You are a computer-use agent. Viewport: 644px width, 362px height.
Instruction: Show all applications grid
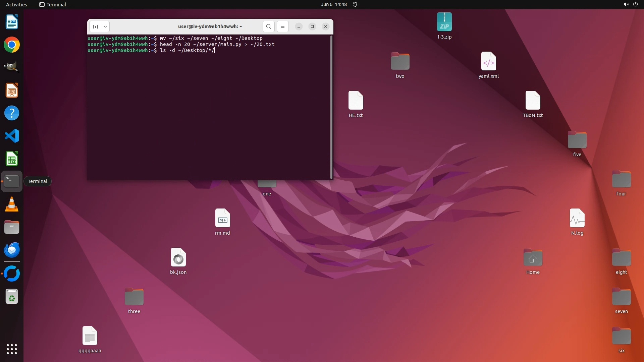pyautogui.click(x=12, y=349)
